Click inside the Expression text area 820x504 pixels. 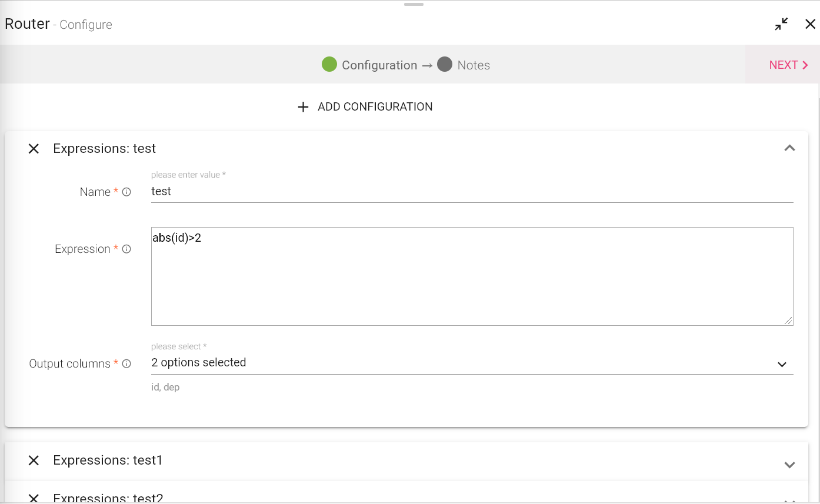pos(471,276)
